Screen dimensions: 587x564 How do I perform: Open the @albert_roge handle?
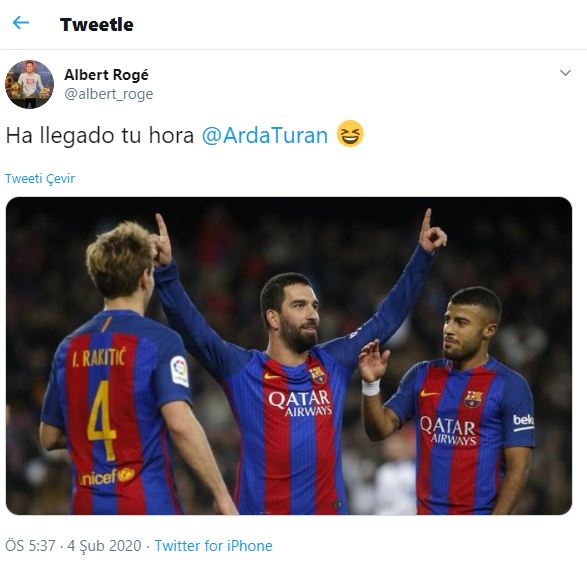coord(109,94)
